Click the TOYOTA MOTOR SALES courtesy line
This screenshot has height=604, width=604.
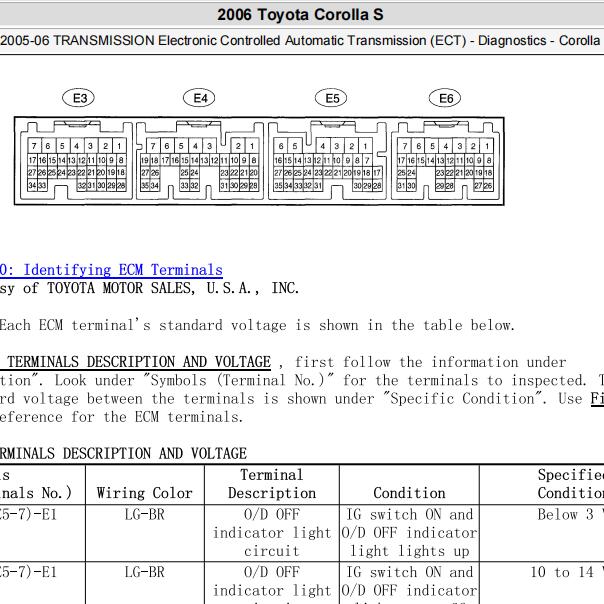click(149, 288)
